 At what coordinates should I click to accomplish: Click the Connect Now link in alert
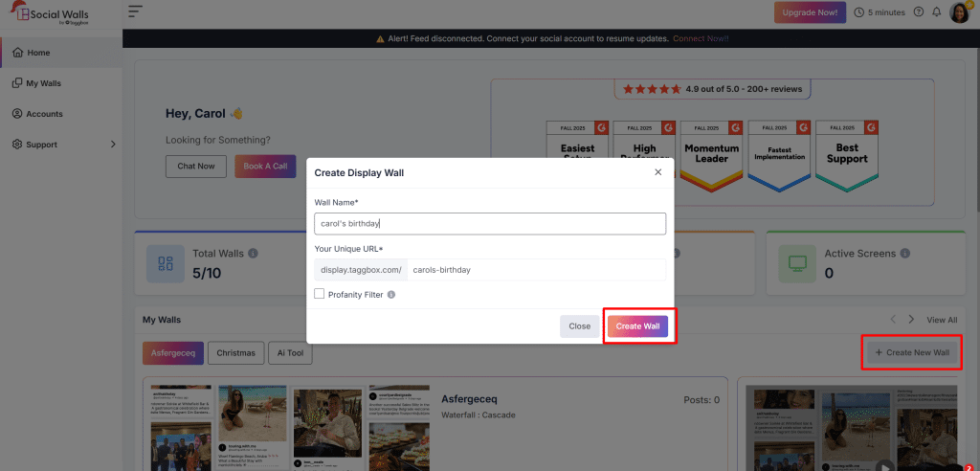click(701, 38)
